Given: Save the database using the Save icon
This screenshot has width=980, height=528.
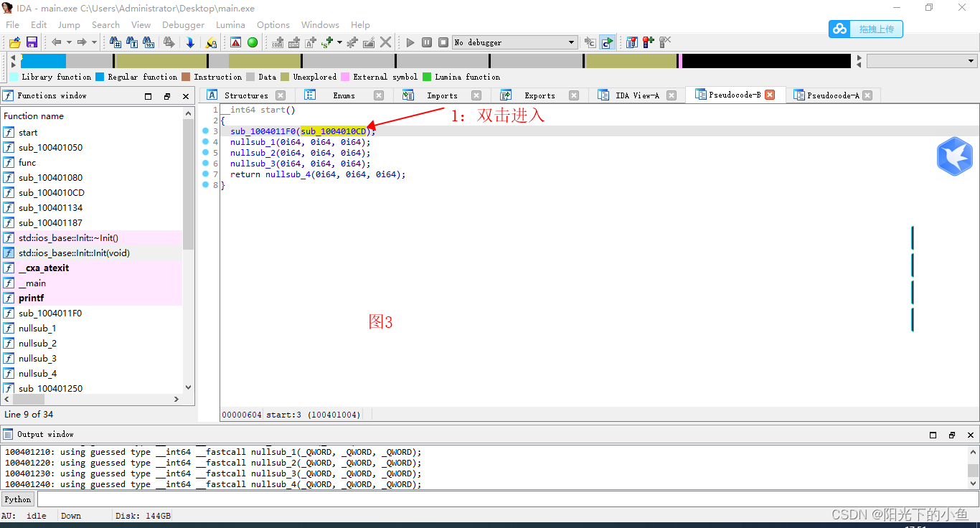Looking at the screenshot, I should pos(32,42).
